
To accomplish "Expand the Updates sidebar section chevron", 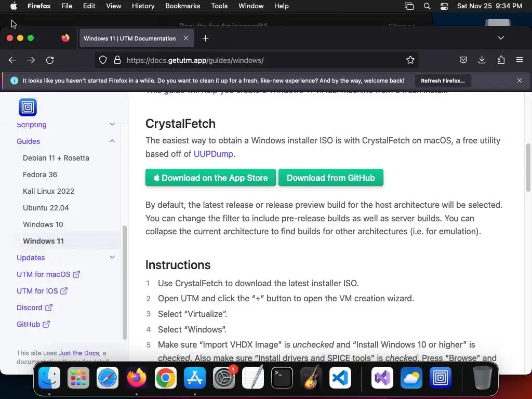I will pyautogui.click(x=112, y=258).
